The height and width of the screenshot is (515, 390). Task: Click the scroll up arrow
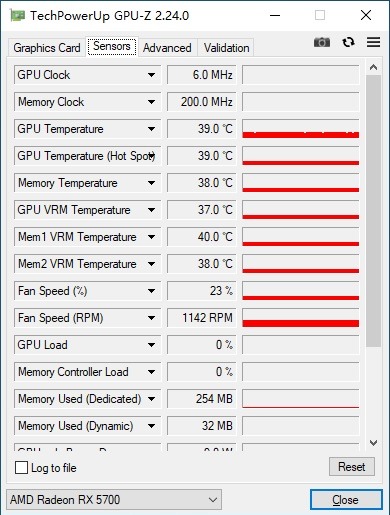[x=373, y=68]
